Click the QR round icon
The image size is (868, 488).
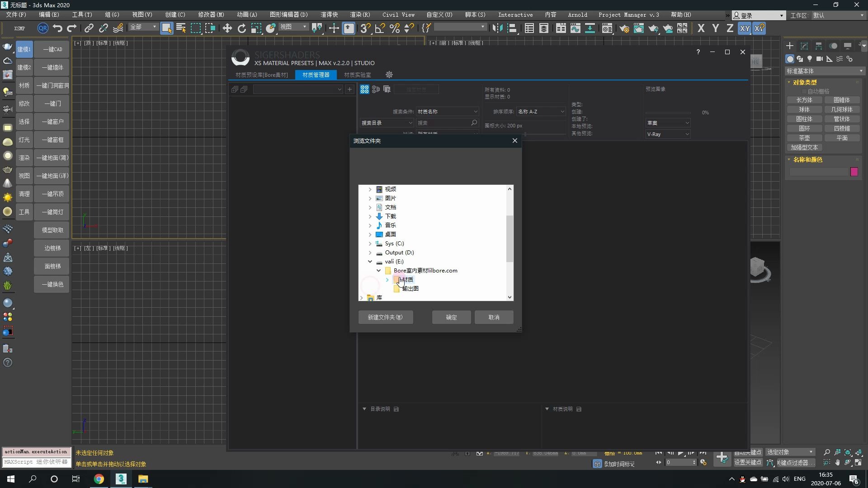click(x=42, y=28)
